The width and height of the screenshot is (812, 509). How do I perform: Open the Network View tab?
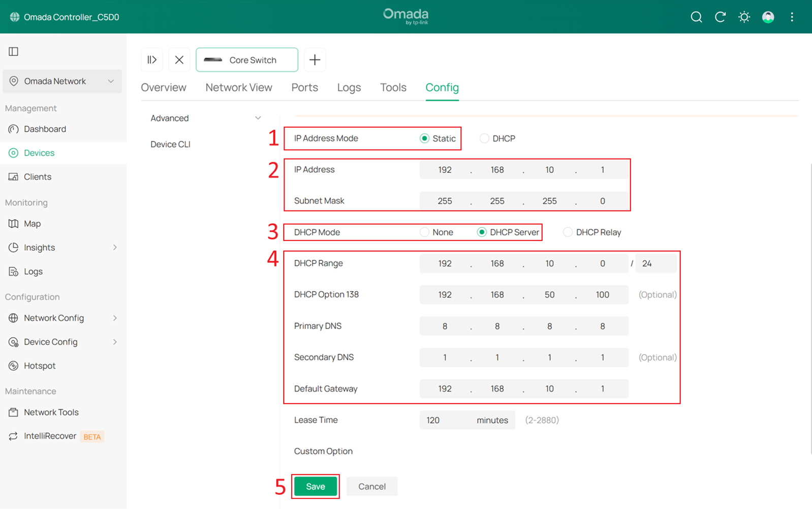point(239,87)
